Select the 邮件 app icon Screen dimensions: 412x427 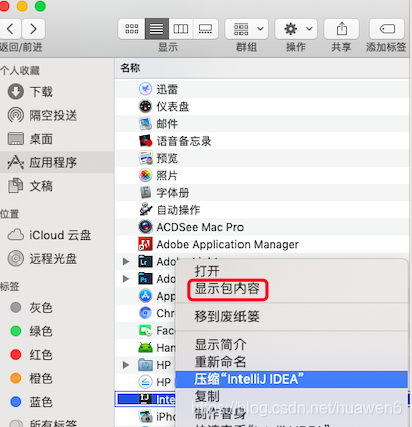(x=145, y=124)
